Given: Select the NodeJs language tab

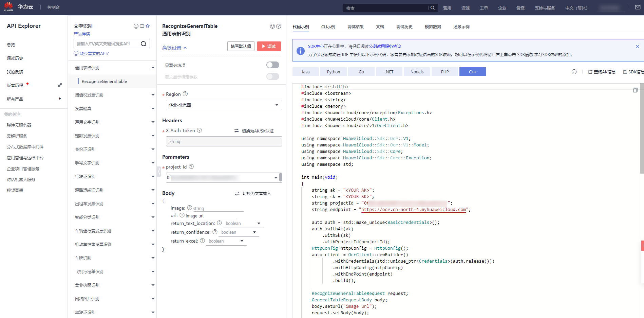Looking at the screenshot, I should [x=417, y=72].
